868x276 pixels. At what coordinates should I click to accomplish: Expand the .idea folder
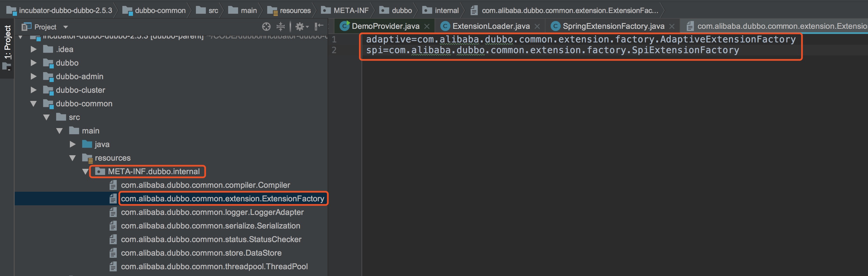tap(33, 49)
